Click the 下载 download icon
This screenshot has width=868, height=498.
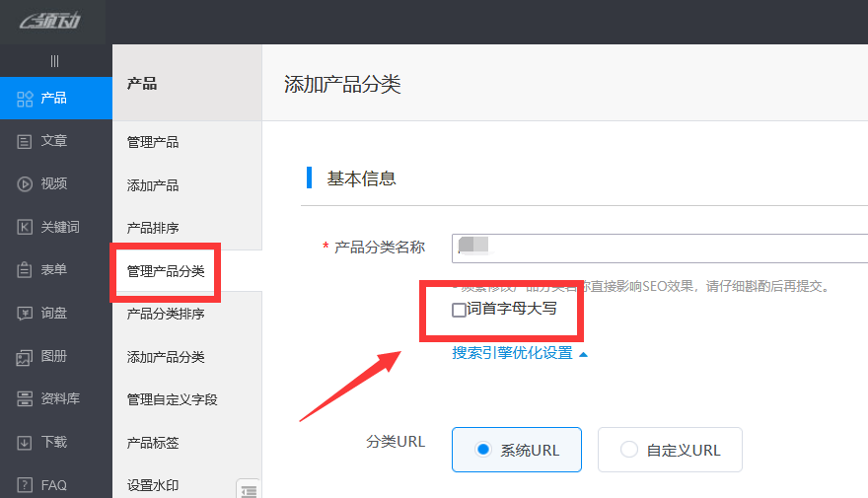coord(25,443)
